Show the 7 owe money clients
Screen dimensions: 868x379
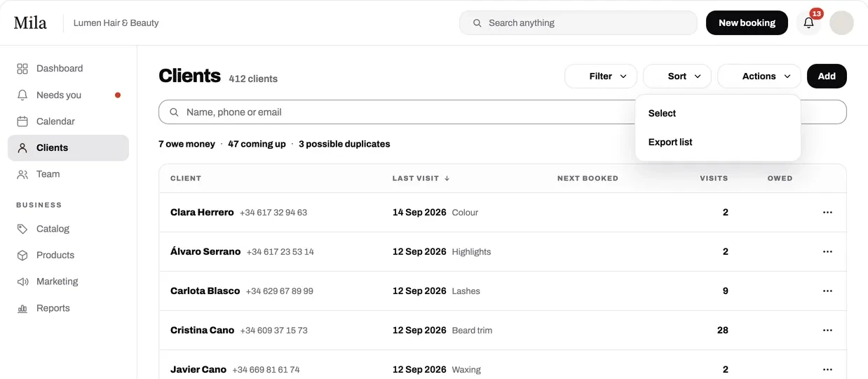187,144
